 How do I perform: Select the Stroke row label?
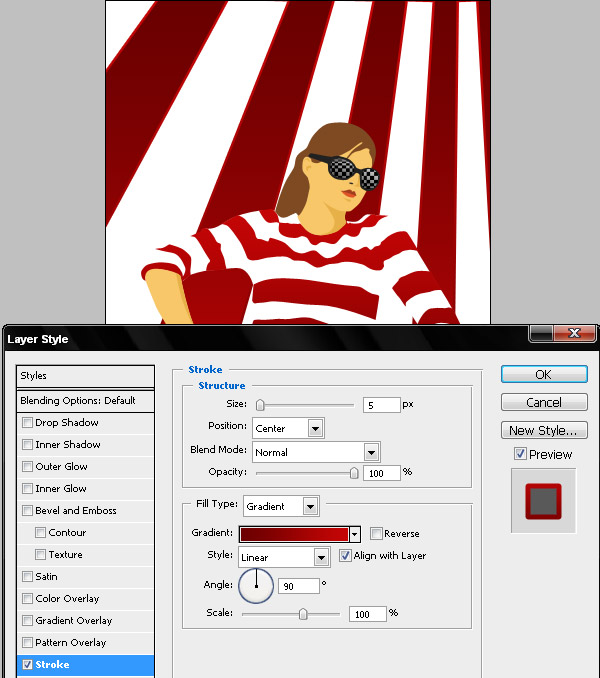pyautogui.click(x=52, y=665)
